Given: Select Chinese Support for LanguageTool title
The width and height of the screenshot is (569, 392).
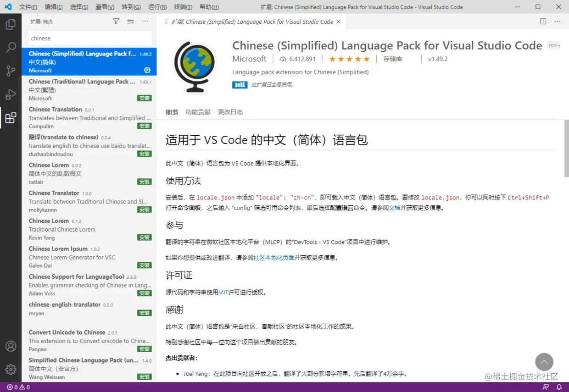Looking at the screenshot, I should pos(77,277).
